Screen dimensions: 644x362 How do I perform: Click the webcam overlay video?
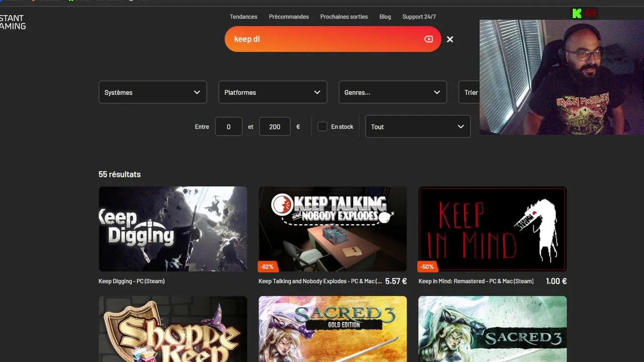(x=561, y=77)
